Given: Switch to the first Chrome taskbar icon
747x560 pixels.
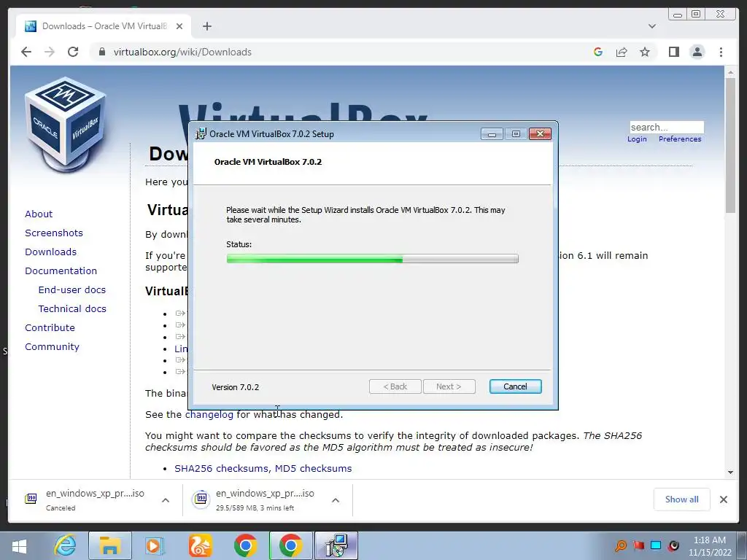Looking at the screenshot, I should (245, 545).
